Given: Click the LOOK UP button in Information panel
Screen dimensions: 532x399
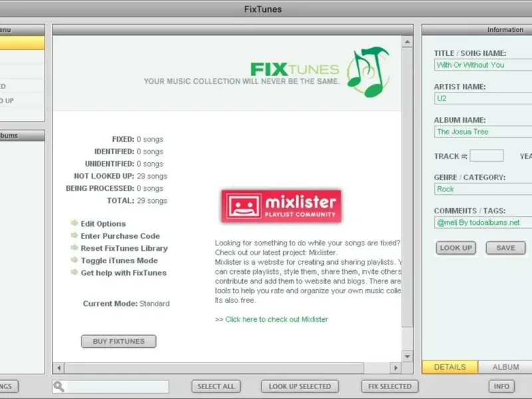Looking at the screenshot, I should (456, 248).
